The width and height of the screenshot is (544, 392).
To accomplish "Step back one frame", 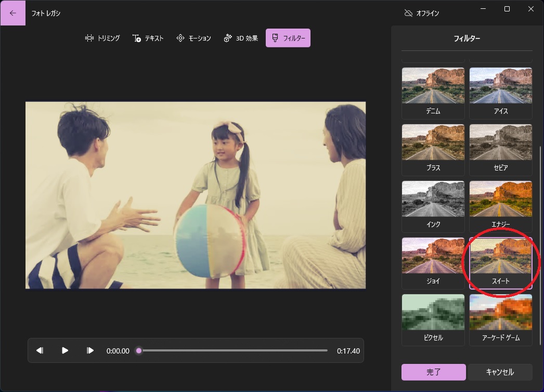I will tap(40, 350).
